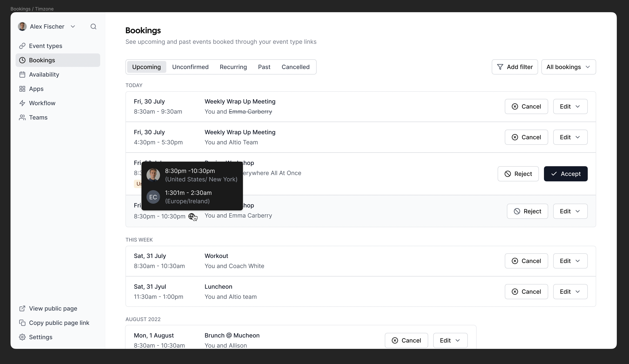Image resolution: width=629 pixels, height=364 pixels.
Task: Click the external link icon beside View public page
Action: (22, 308)
